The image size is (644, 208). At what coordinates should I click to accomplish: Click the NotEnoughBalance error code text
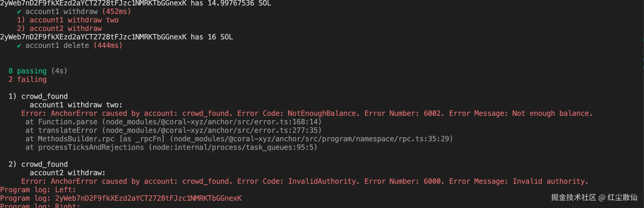click(323, 113)
